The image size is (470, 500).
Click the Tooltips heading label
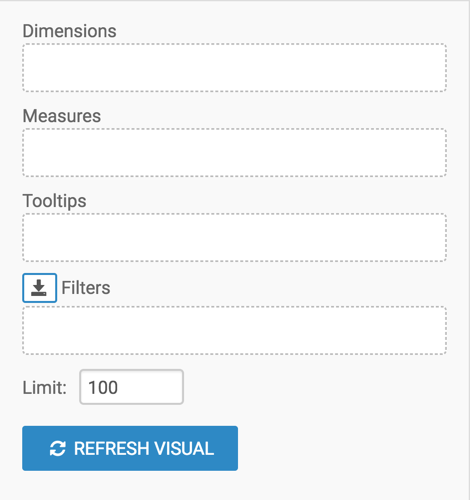click(54, 201)
